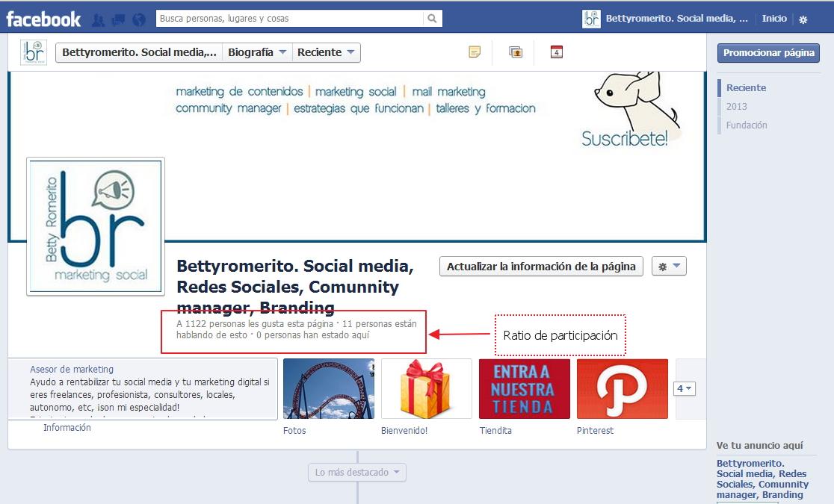
Task: Click the br profile thumbnail in top bar
Action: coord(591,19)
